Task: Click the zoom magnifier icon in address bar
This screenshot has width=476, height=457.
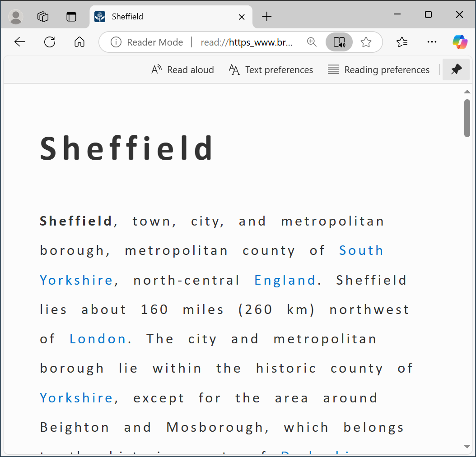Action: [x=312, y=42]
